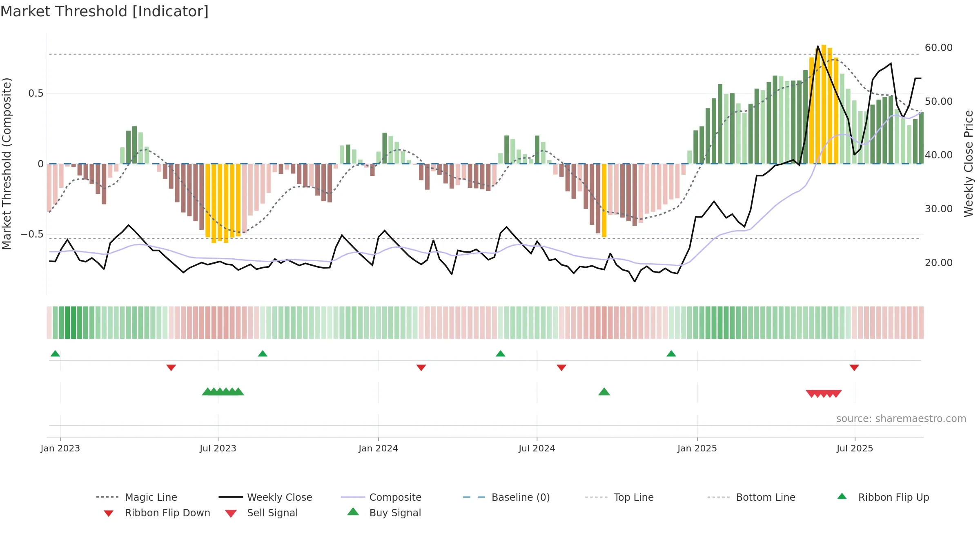Toggle the Top Line legend entry
980x551 pixels.
click(x=619, y=497)
